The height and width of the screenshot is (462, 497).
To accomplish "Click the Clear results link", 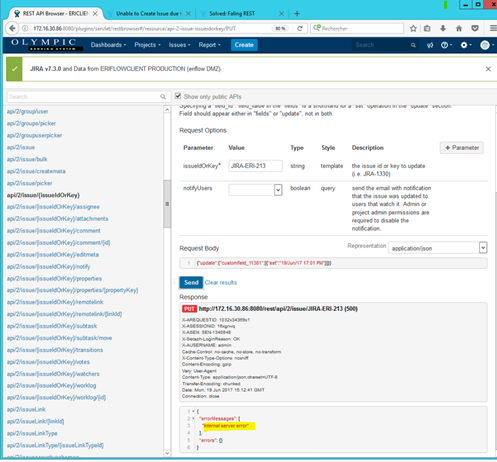I will coord(221,283).
